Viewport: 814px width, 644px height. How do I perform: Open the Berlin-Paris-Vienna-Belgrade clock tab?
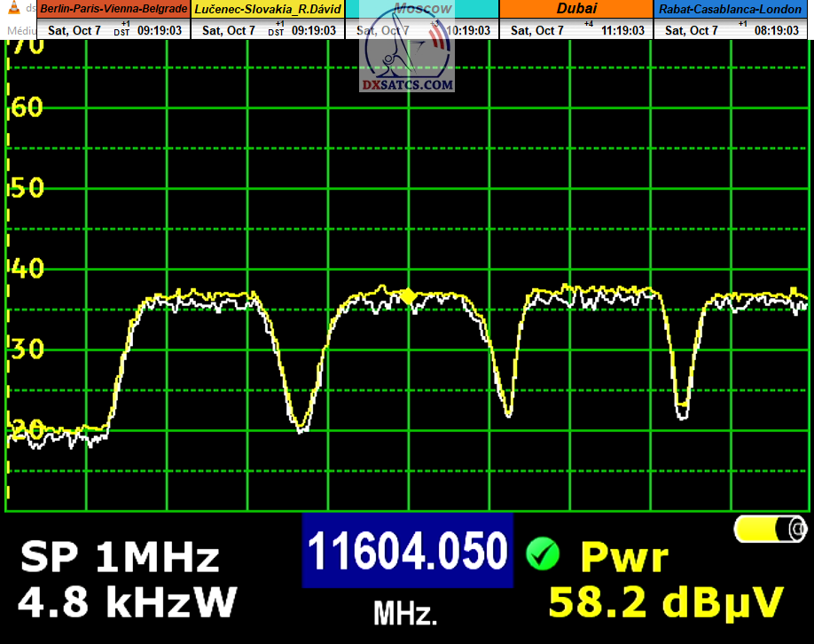pos(113,9)
